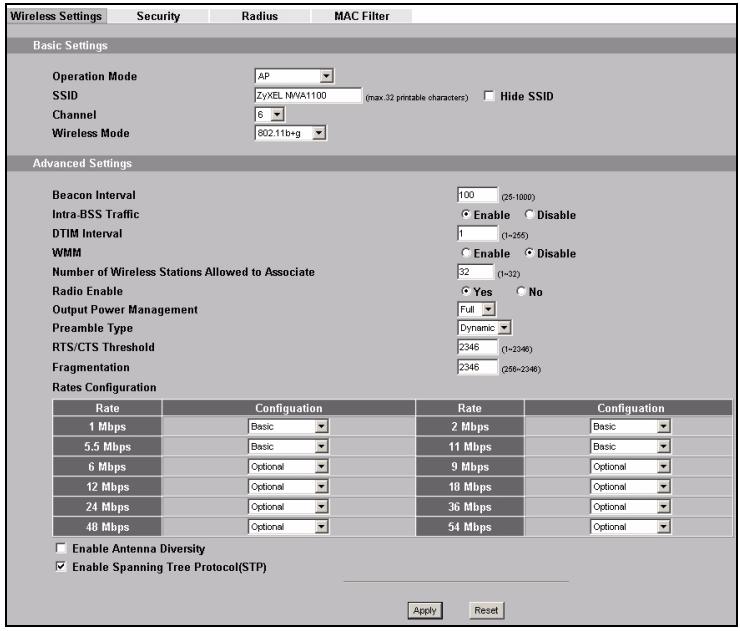740x631 pixels.
Task: Uncheck Enable Spanning Tree Protocol(STP)
Action: pos(60,566)
